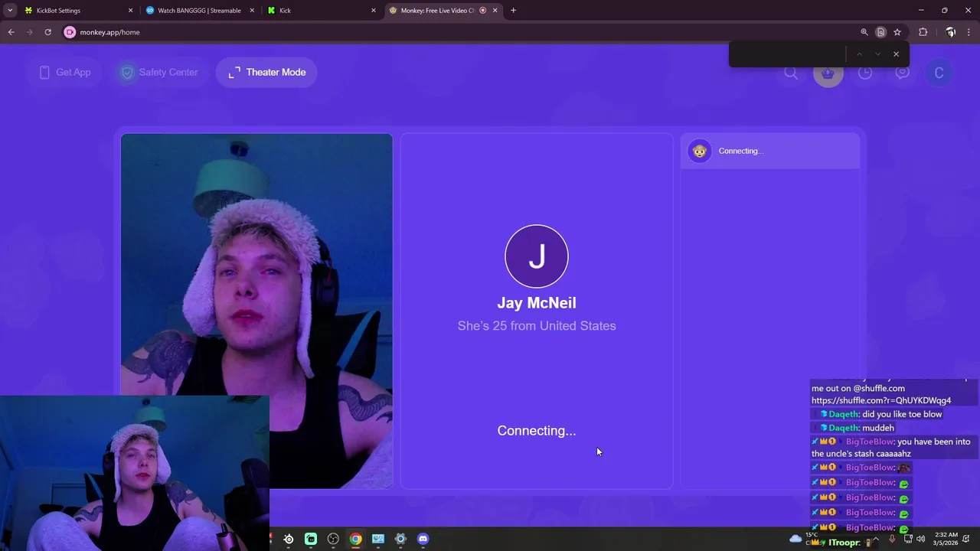Screen dimensions: 980x551
Task: Open the Get App option
Action: tap(64, 72)
